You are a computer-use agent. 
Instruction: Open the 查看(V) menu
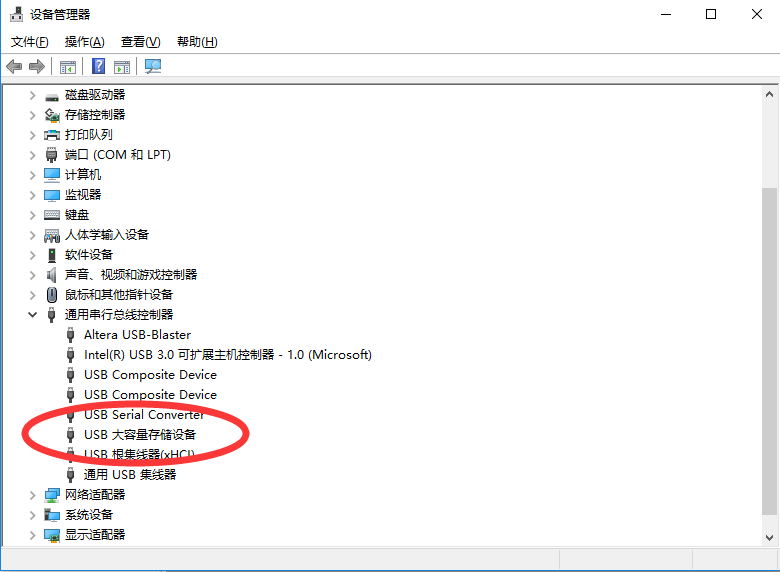click(x=140, y=42)
